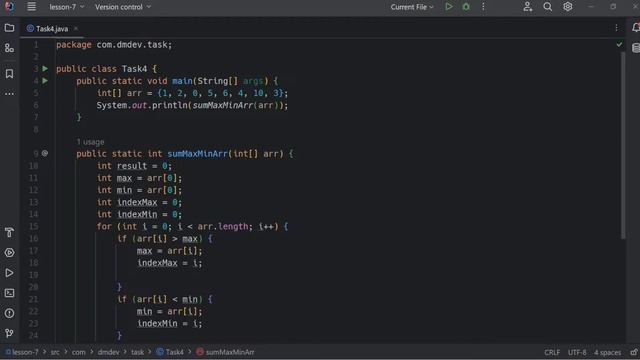Run class Task4 from gutter arrow on line 3

coord(45,69)
